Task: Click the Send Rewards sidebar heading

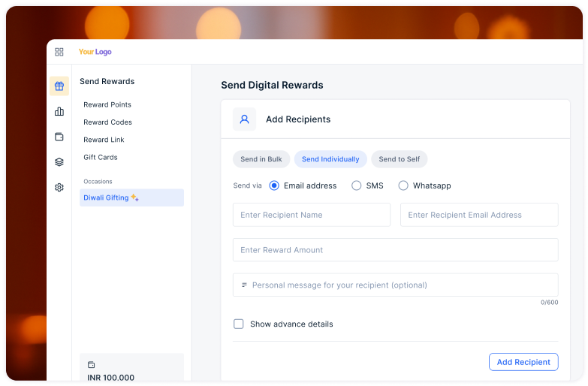Action: 107,81
